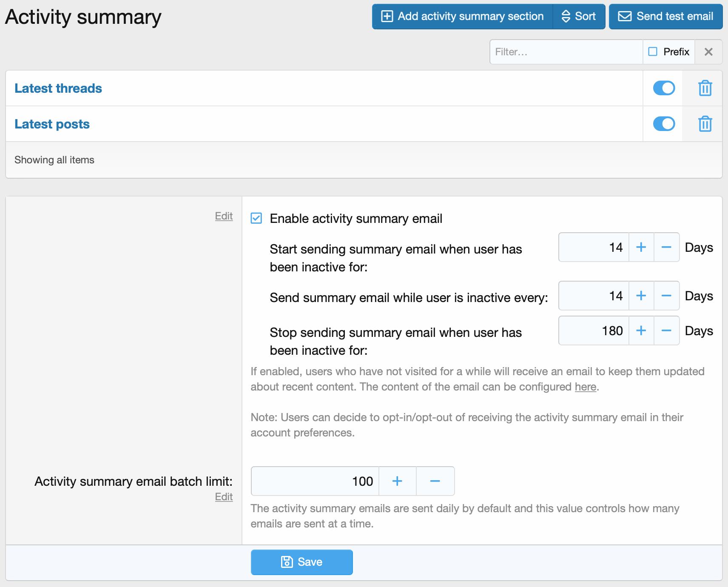Decrease the send-every interval days
Screen dimensions: 728x587
coord(666,296)
